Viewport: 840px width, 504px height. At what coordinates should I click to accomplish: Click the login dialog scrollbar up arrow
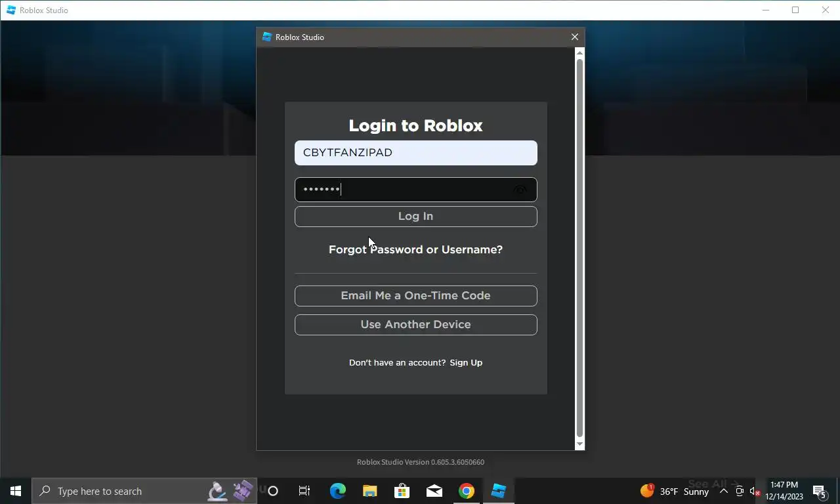click(579, 52)
